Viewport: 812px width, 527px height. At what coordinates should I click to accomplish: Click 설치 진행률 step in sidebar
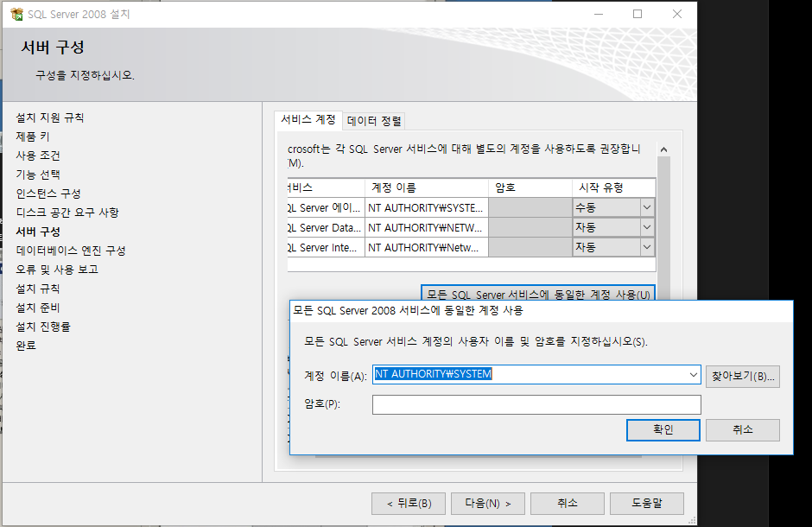(x=43, y=327)
